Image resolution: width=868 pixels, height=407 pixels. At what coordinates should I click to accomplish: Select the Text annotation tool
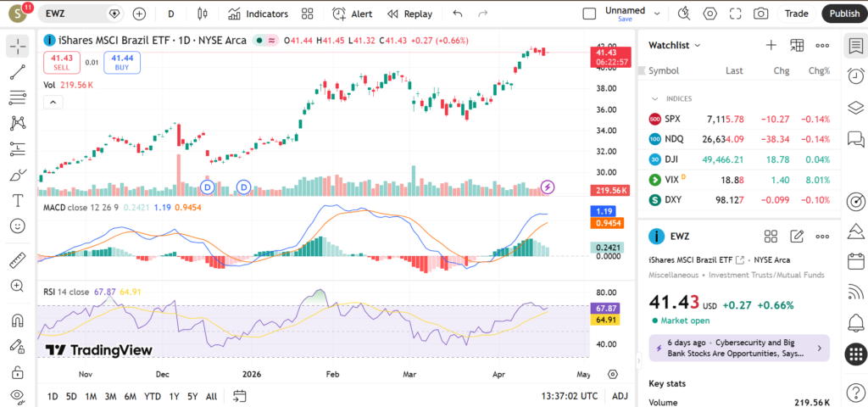pos(17,200)
